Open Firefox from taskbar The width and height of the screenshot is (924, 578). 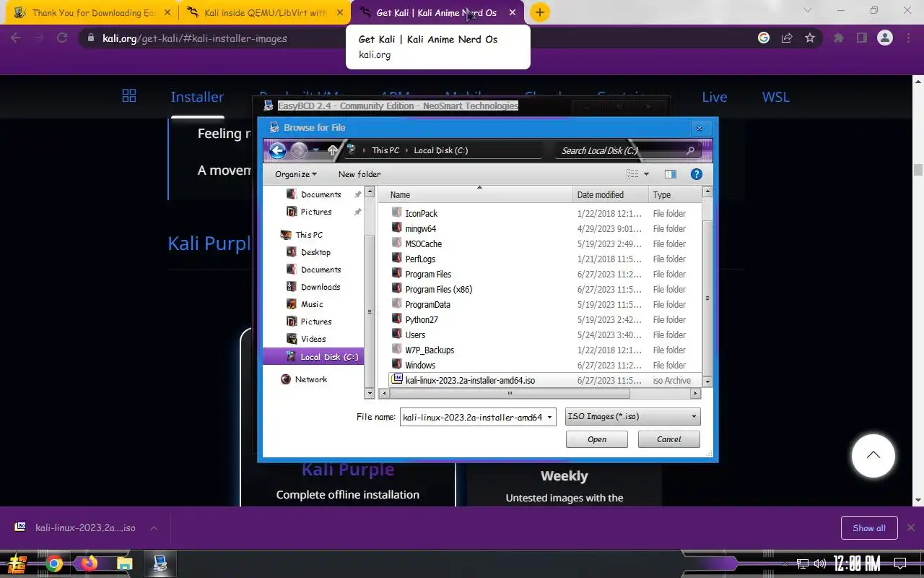[89, 564]
